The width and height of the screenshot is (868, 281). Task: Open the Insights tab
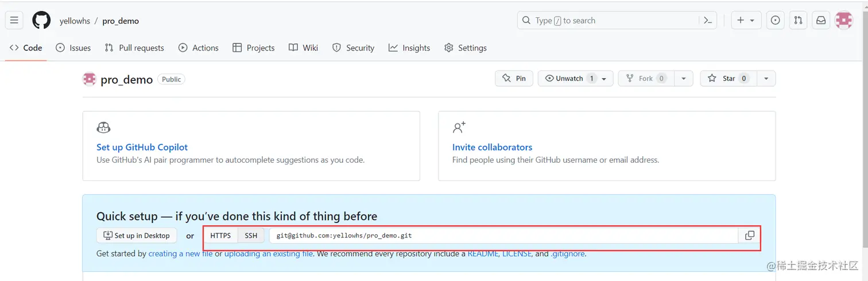(409, 48)
